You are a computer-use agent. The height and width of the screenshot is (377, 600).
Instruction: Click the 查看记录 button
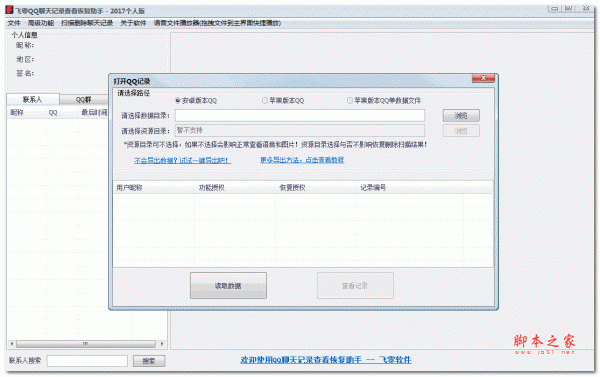click(x=355, y=286)
